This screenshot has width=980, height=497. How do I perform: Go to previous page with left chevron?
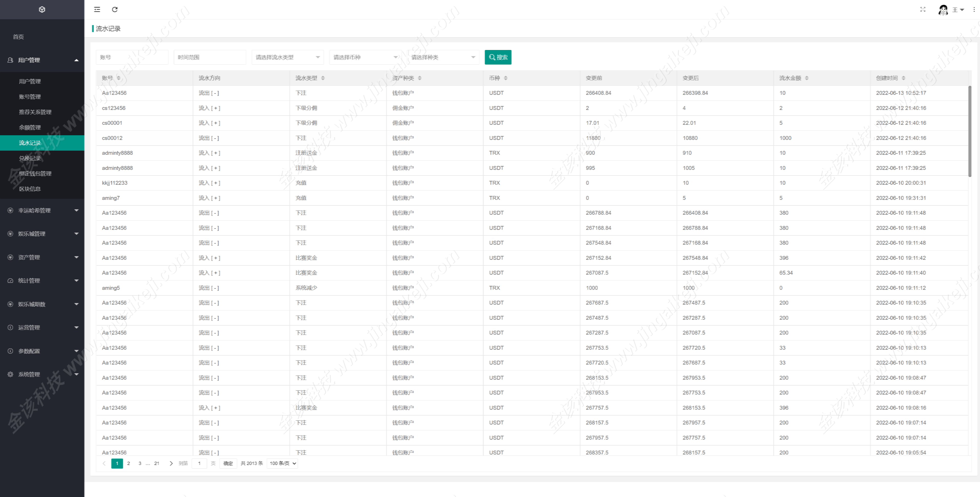(104, 463)
